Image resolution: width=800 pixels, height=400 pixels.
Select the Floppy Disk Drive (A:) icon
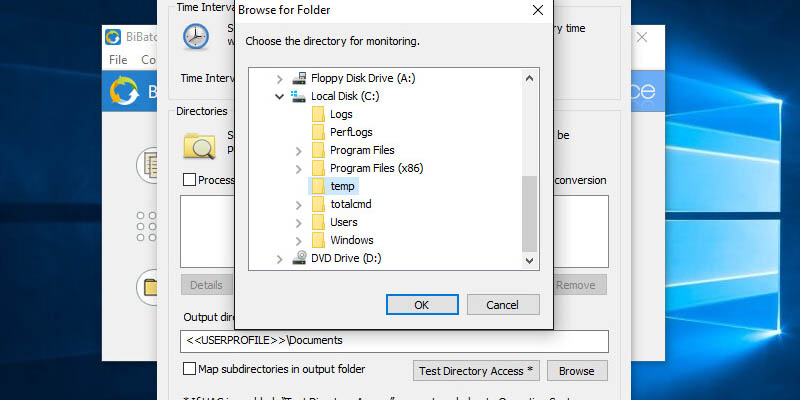(298, 78)
